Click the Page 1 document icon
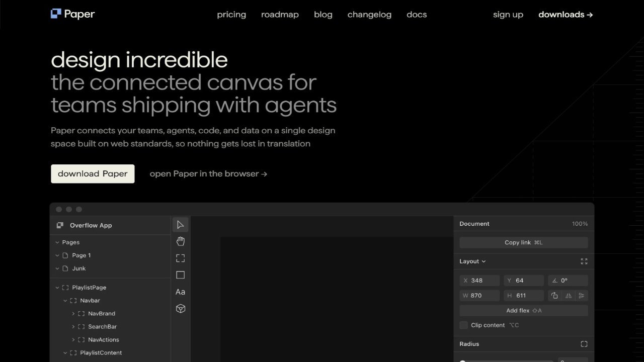 tap(65, 255)
